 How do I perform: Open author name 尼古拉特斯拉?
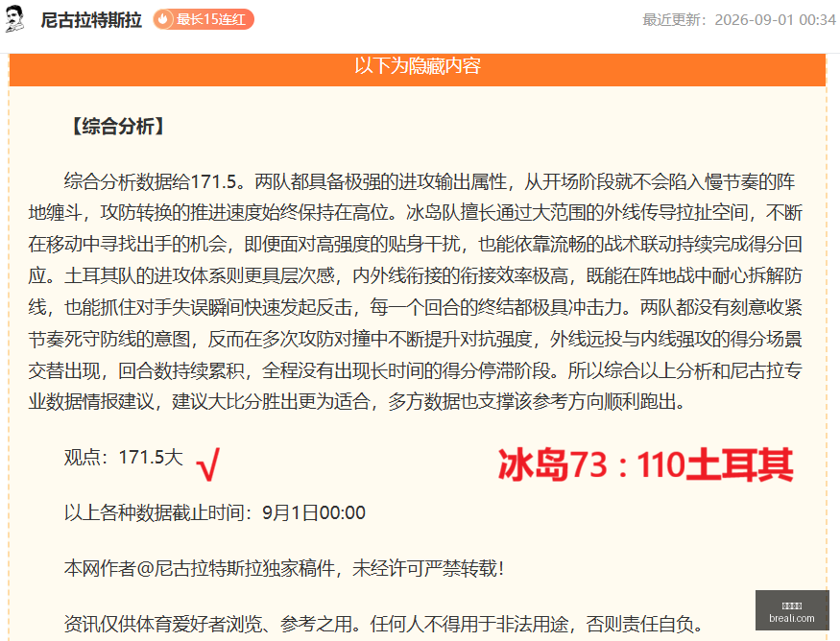click(x=91, y=20)
